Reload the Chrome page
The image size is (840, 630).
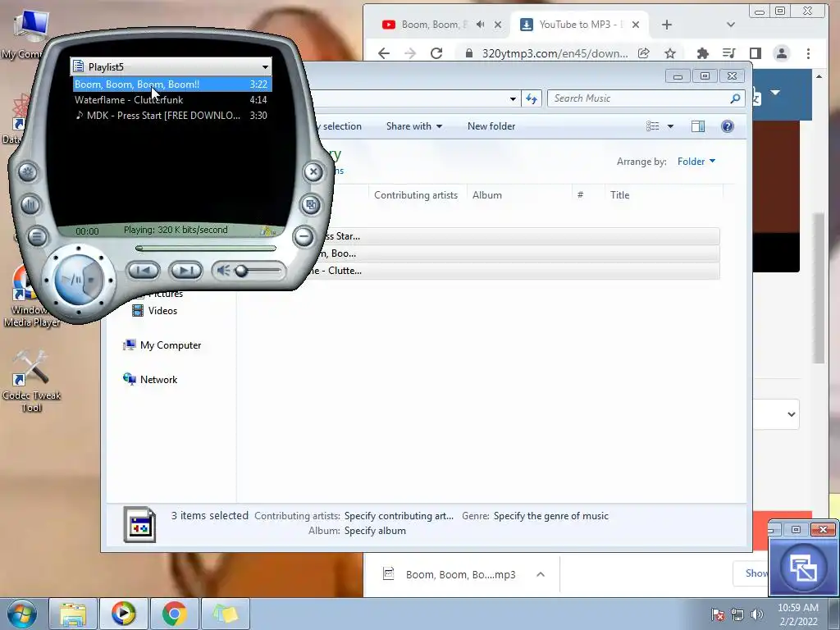[x=436, y=53]
